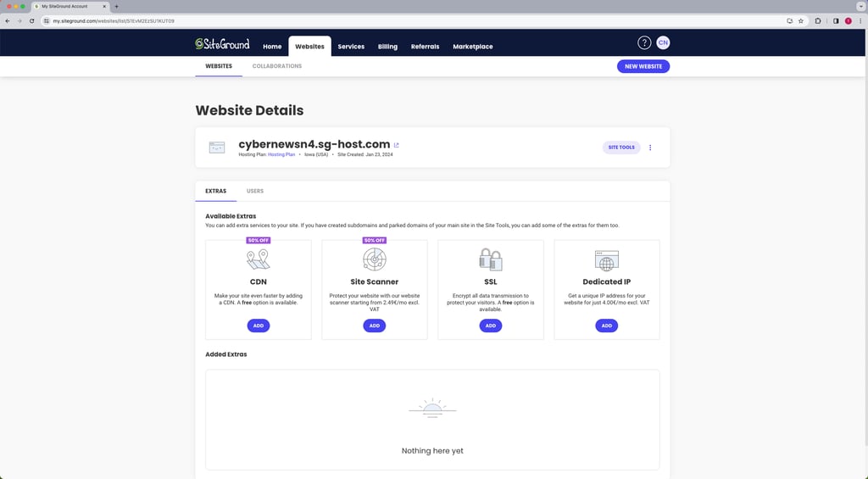Open a new browser tab with plus
The width and height of the screenshot is (868, 479).
click(x=116, y=7)
